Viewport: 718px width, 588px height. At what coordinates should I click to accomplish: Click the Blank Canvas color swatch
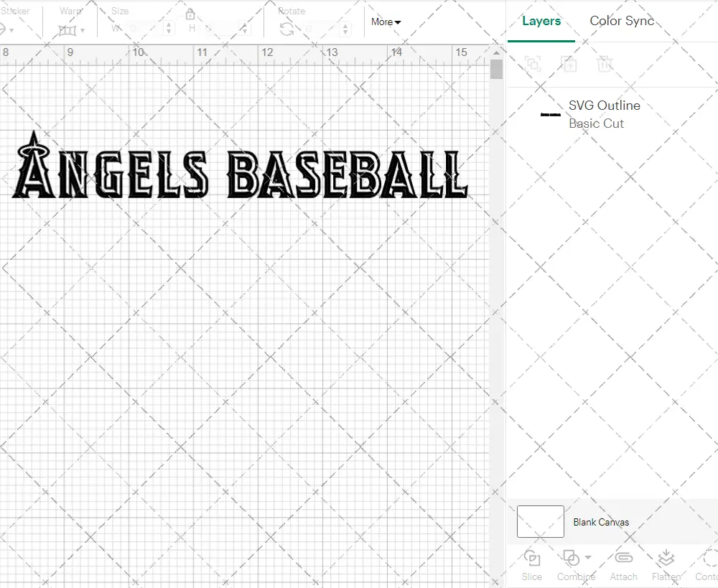[540, 521]
